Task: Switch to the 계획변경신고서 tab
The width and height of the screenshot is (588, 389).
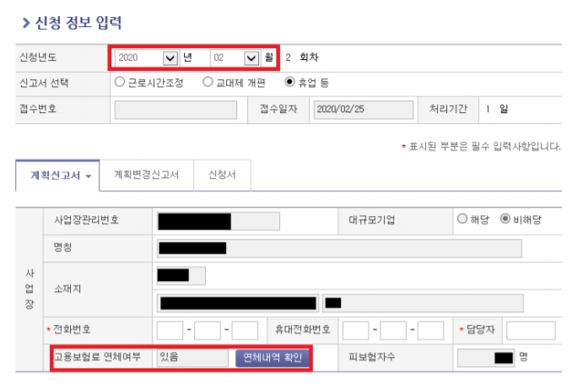Action: (146, 175)
